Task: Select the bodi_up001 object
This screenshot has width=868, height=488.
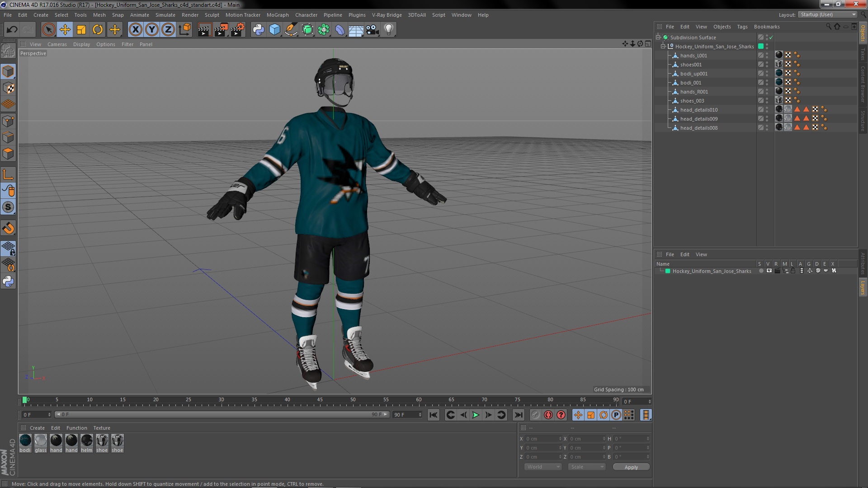Action: click(694, 74)
